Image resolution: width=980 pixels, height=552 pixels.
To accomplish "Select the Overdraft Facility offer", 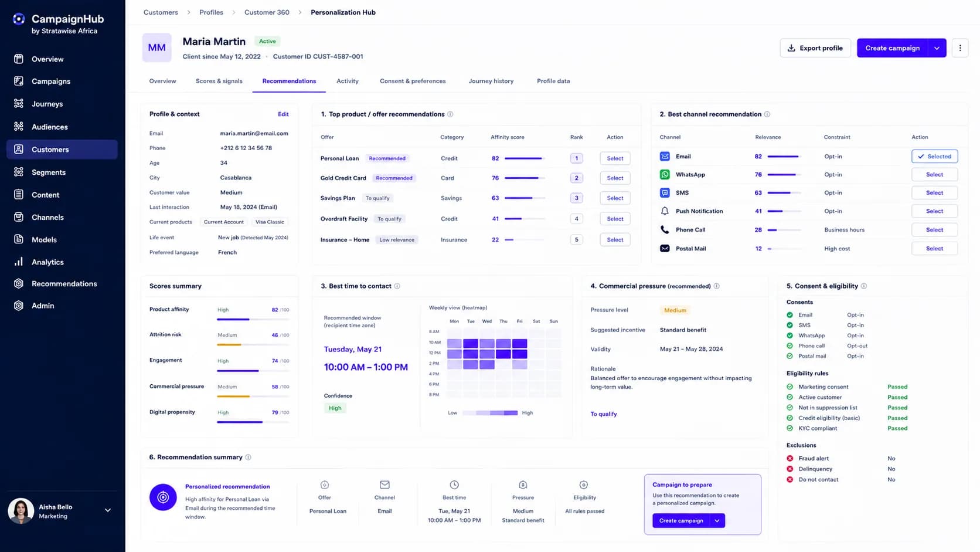I will coord(615,219).
